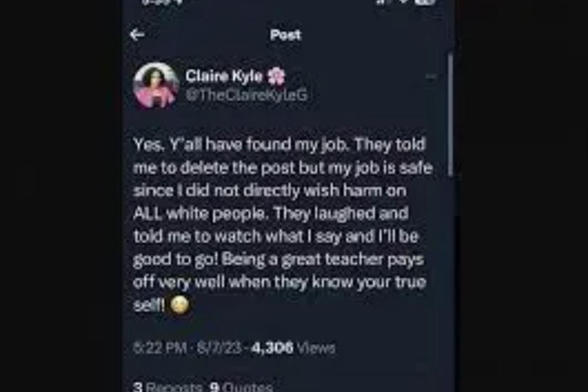The height and width of the screenshot is (392, 588).
Task: Click the Claire Kyle display name
Action: tap(224, 76)
